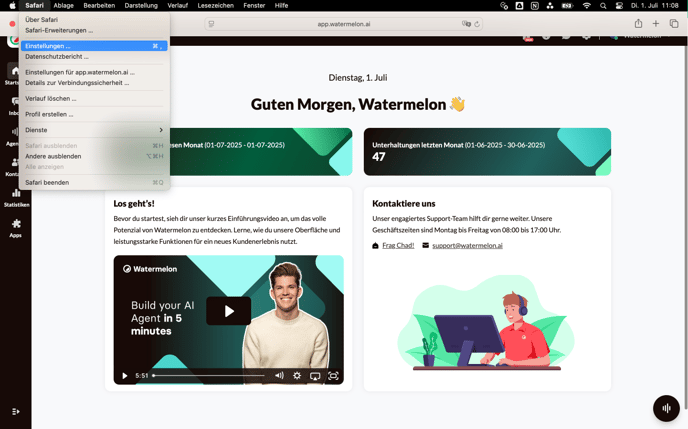Open Einstellungen für app.watermelon.ai ...
The height and width of the screenshot is (429, 688).
pos(94,72)
